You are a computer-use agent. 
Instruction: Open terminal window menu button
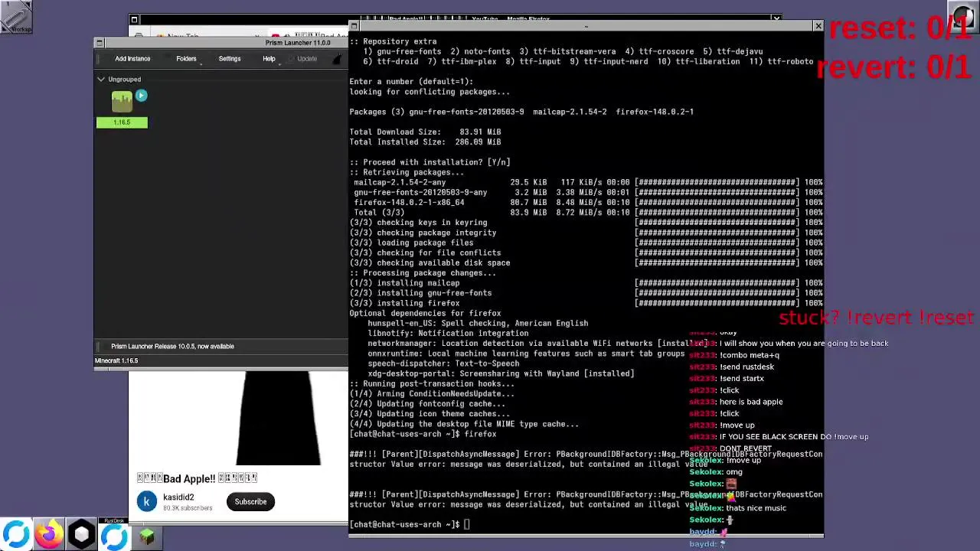click(x=354, y=26)
